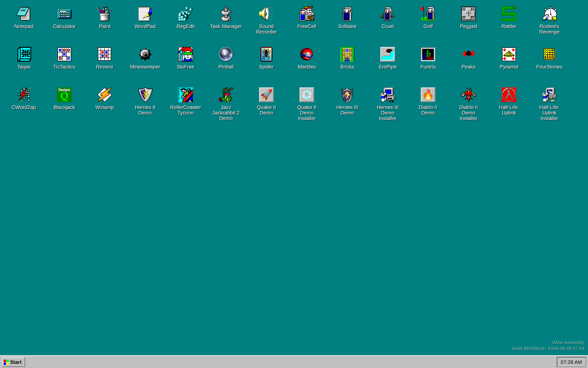Click the Blackjack icon

pyautogui.click(x=64, y=95)
